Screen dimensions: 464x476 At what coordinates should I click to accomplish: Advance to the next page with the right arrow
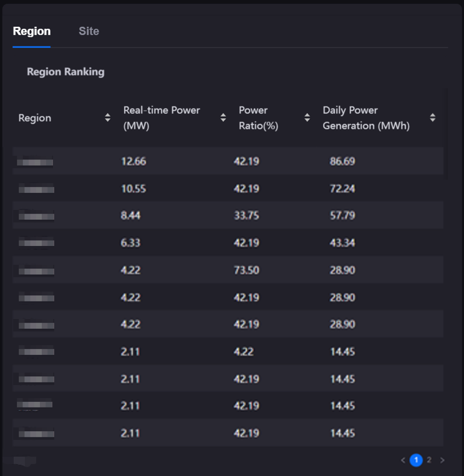pyautogui.click(x=442, y=460)
